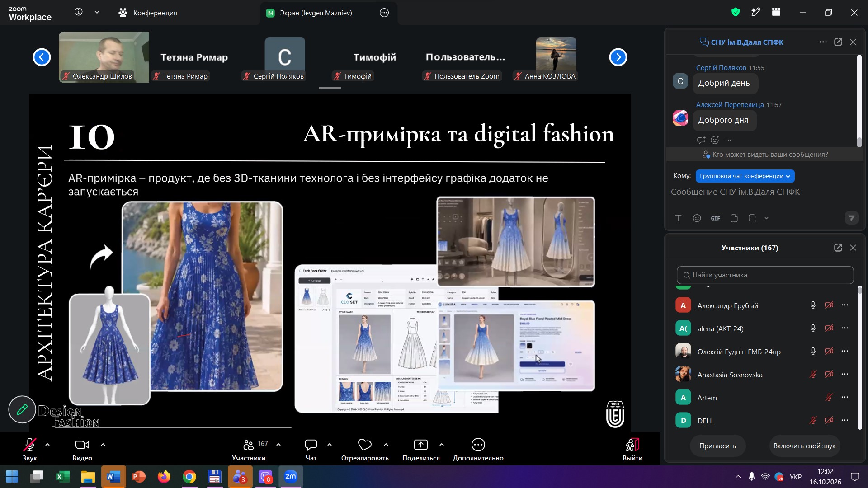
Task: Open the annotation pencil tool
Action: tap(22, 409)
